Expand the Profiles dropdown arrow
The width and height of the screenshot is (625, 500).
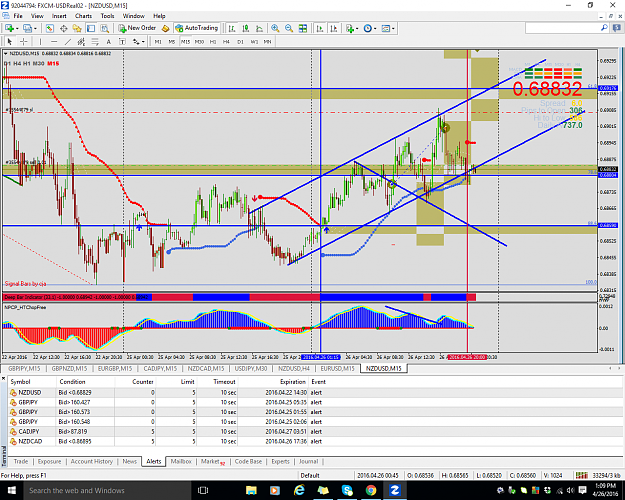coord(35,29)
